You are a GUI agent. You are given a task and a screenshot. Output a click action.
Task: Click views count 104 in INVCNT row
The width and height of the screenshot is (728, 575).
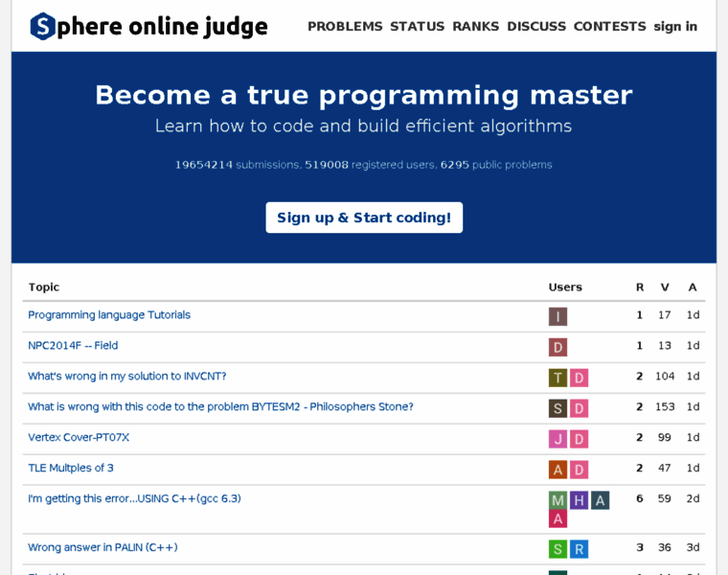tap(665, 377)
